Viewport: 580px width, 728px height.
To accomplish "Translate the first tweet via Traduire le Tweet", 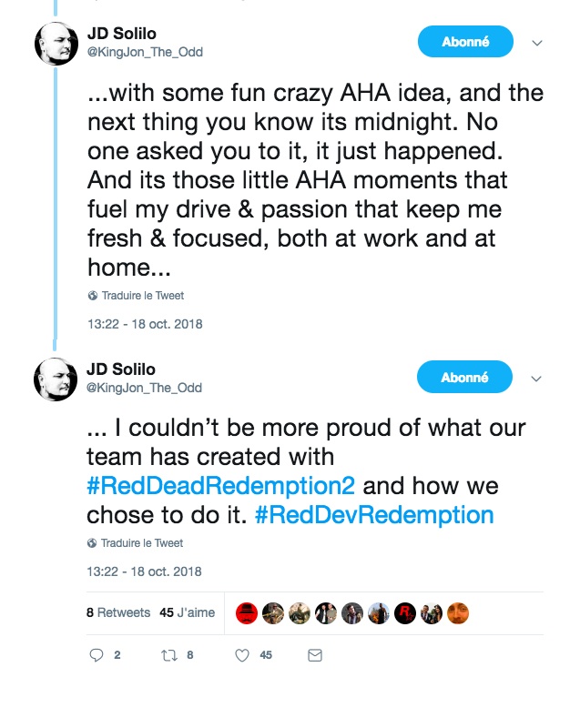I will [x=142, y=296].
